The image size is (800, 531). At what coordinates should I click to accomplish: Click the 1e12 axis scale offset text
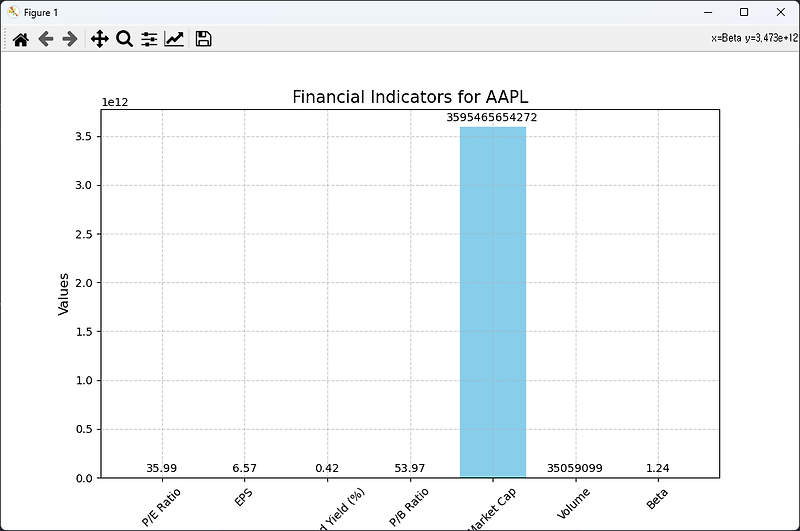pyautogui.click(x=115, y=103)
